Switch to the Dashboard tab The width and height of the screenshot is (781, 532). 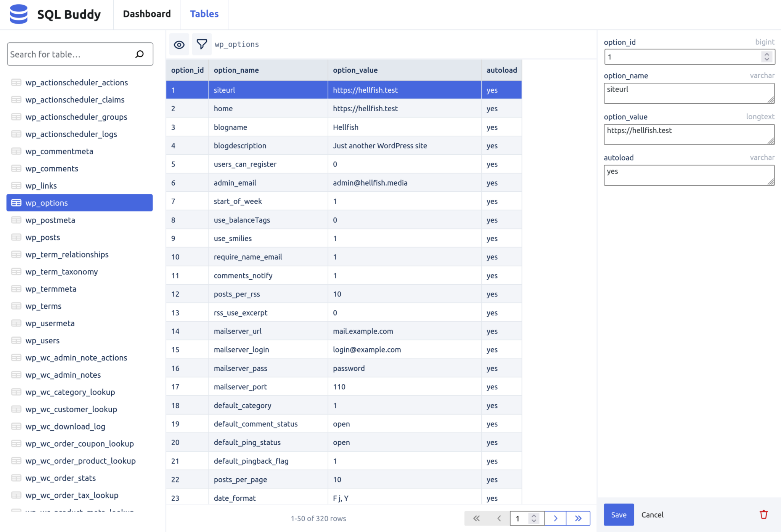[146, 14]
